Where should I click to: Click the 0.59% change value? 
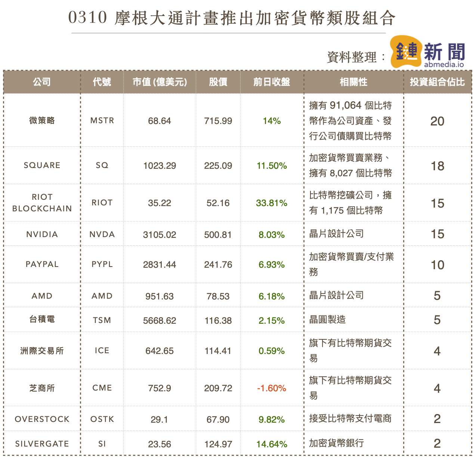point(272,351)
